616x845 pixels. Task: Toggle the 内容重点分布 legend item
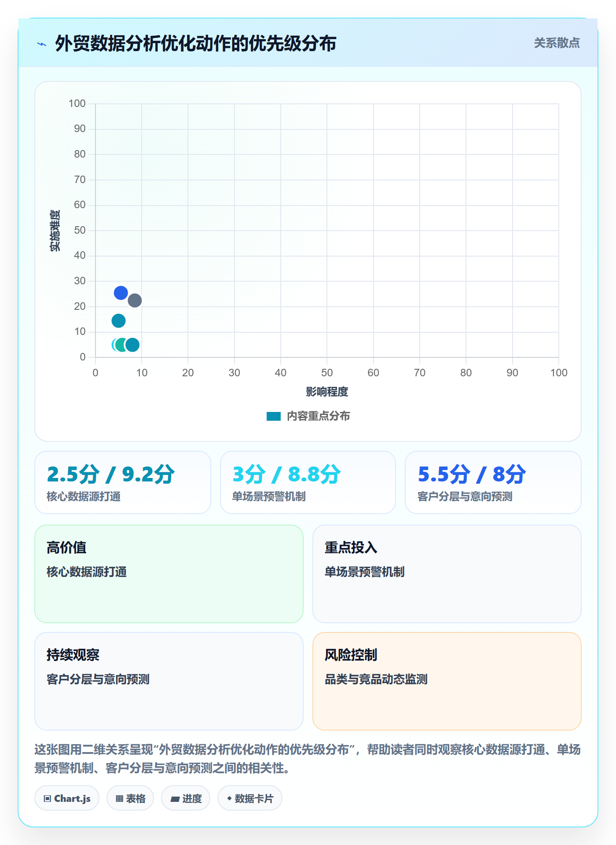308,416
